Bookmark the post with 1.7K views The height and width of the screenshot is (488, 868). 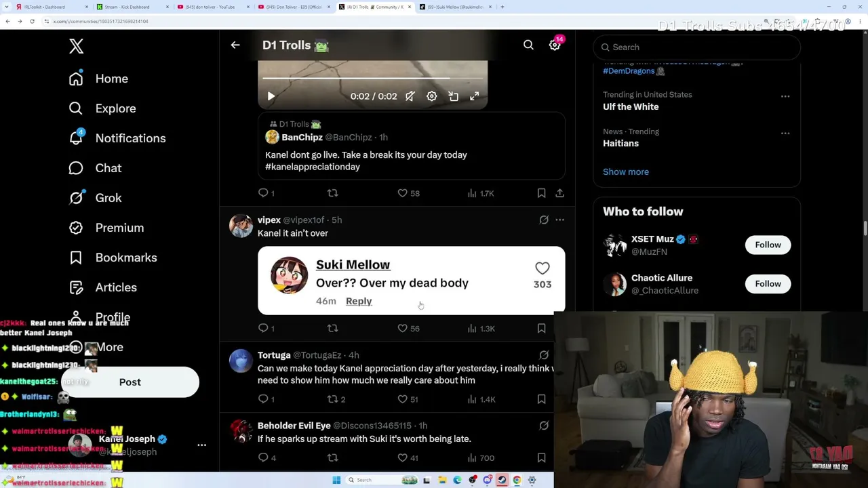541,193
